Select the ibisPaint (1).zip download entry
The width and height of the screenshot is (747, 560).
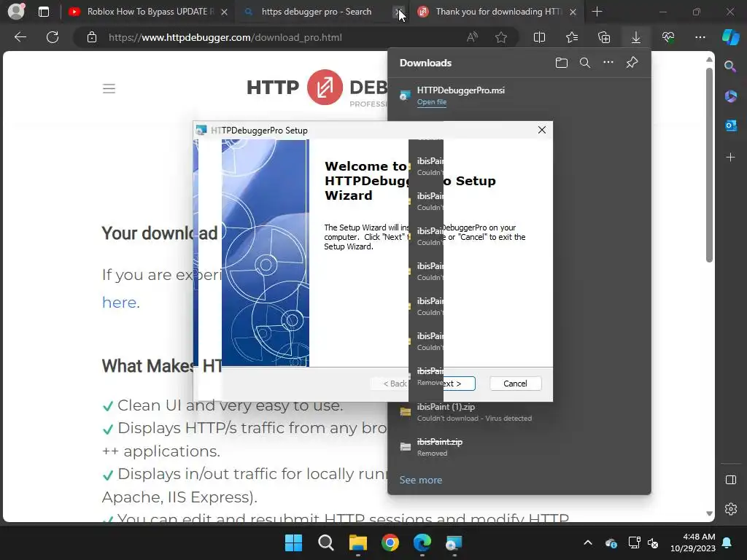click(x=519, y=413)
